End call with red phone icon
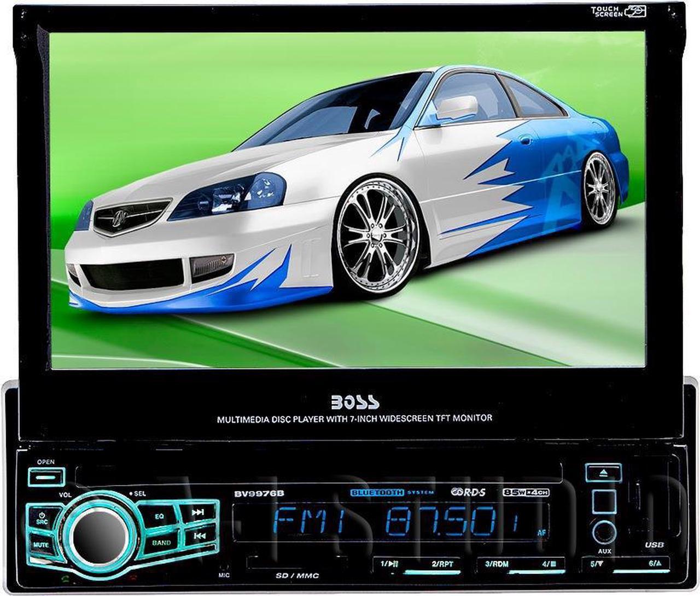Viewport: 700px width, 596px height. (x=133, y=577)
